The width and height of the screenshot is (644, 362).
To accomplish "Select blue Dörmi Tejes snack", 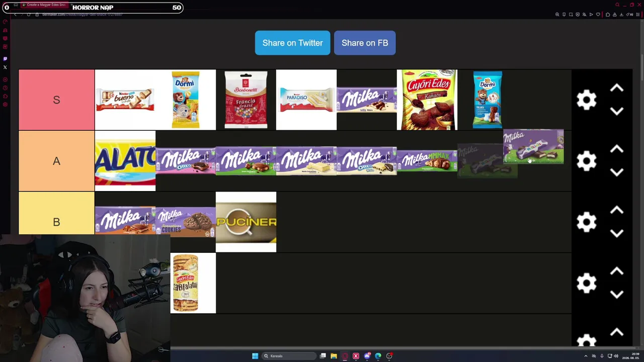I will point(488,100).
